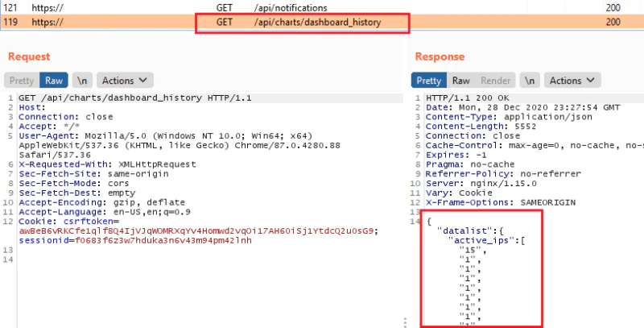
Task: Click the Accept-Encoding header
Action: tap(102, 202)
